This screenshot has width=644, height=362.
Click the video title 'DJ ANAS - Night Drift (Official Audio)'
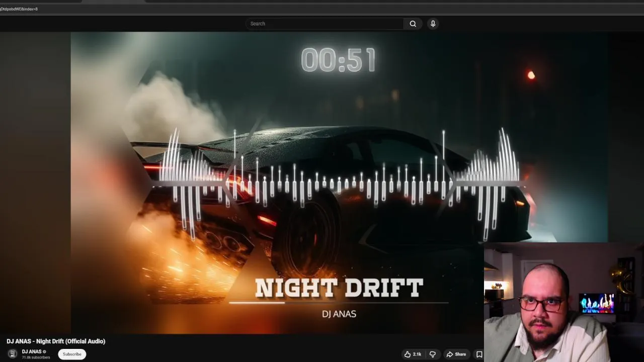pos(56,341)
